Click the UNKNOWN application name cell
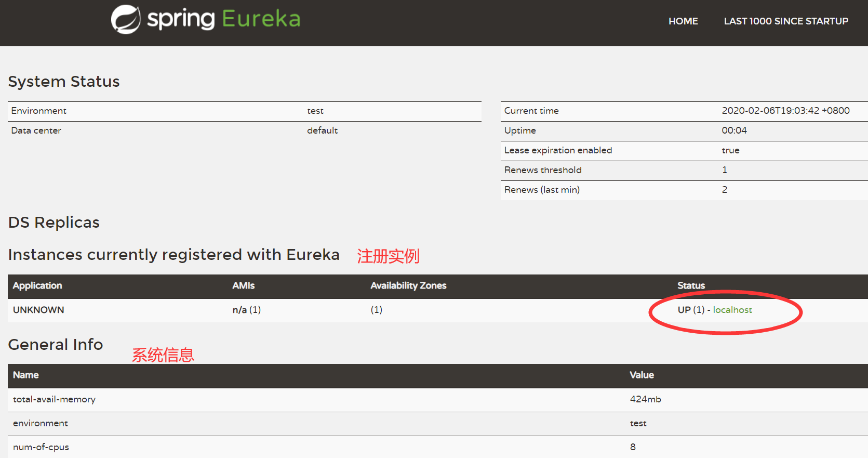 pos(38,310)
